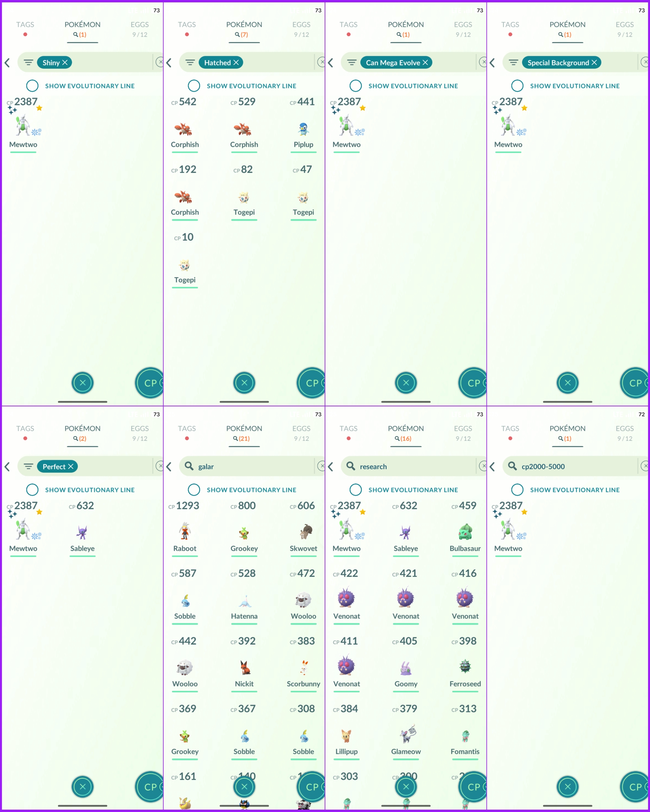Screen dimensions: 650x812
Task: Open filter options beside the Shiny chip
Action: pyautogui.click(x=28, y=63)
